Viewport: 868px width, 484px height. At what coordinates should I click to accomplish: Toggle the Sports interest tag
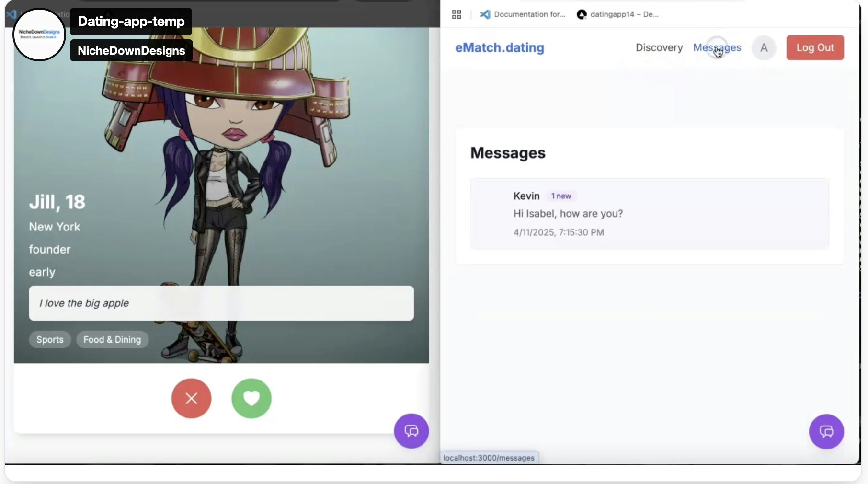click(x=49, y=339)
